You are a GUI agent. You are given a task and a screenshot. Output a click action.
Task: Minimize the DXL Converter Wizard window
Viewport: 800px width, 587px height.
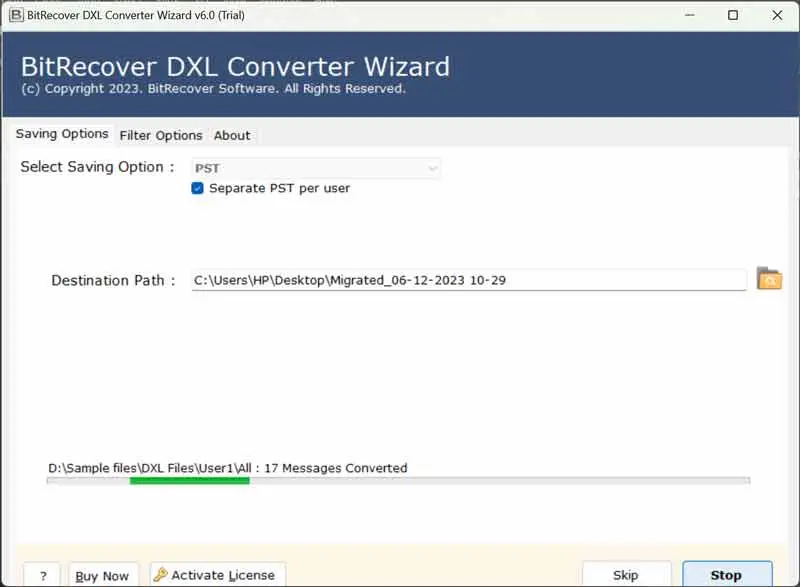(688, 15)
